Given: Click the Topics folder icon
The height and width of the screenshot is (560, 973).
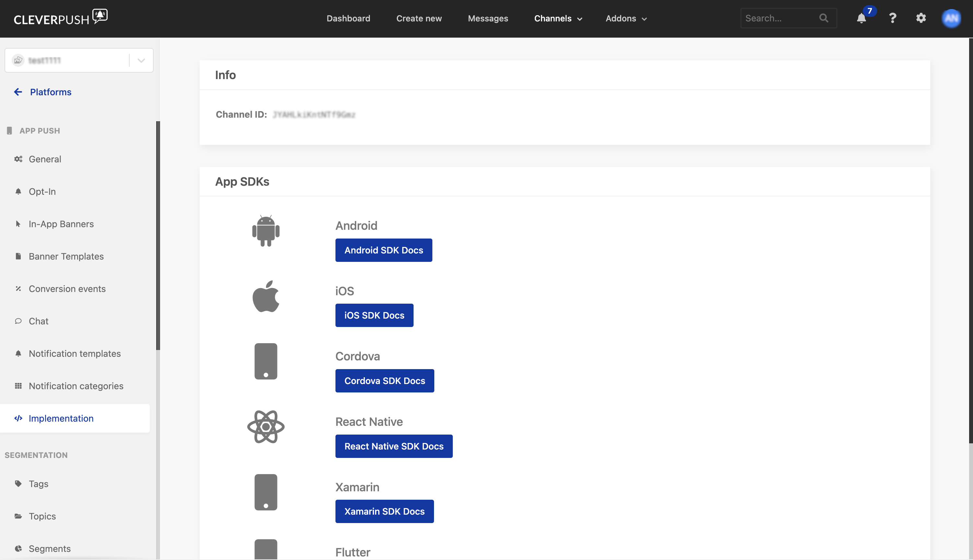Looking at the screenshot, I should tap(18, 516).
